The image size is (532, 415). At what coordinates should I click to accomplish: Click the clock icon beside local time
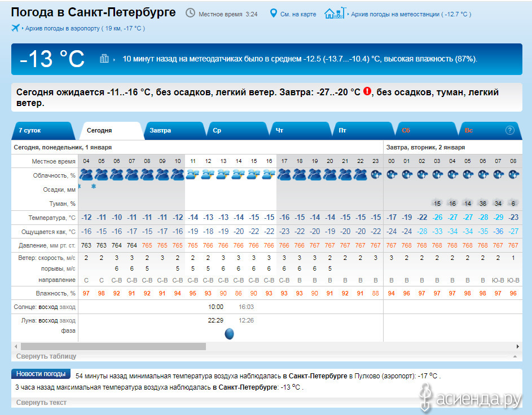pyautogui.click(x=190, y=13)
